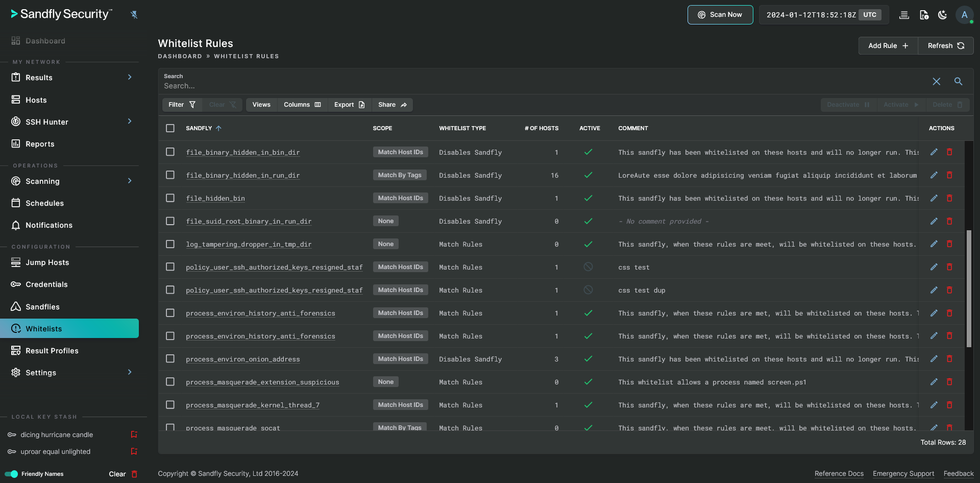The height and width of the screenshot is (483, 980).
Task: Delete the file_binary_hidden_in_bin_dir rule
Action: coord(950,152)
